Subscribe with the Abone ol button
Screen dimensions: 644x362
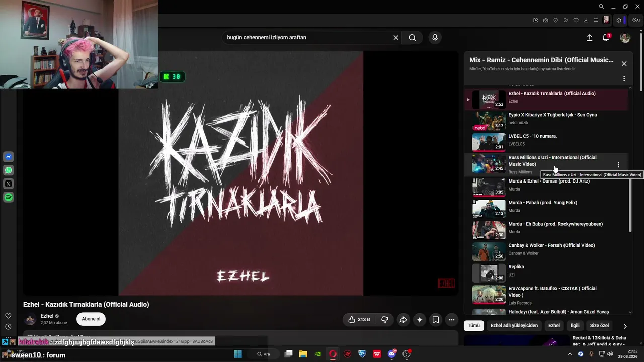(91, 319)
